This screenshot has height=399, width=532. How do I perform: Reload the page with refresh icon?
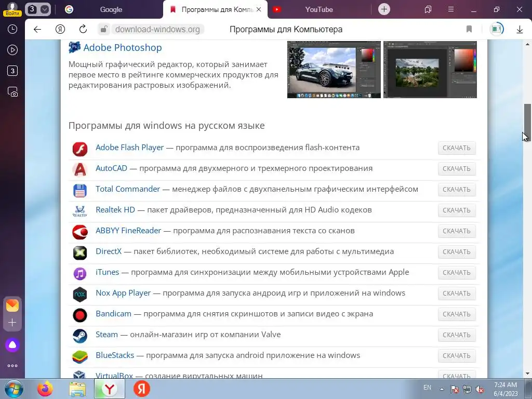(x=83, y=29)
